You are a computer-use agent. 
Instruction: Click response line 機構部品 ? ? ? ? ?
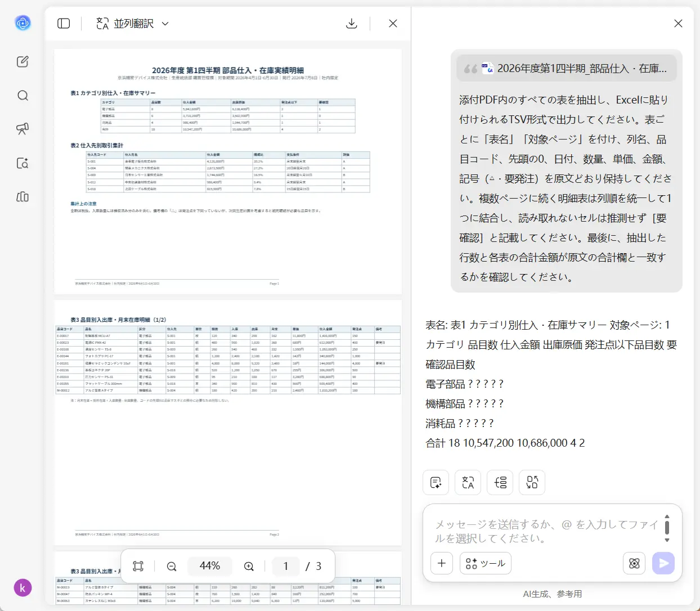tap(465, 404)
